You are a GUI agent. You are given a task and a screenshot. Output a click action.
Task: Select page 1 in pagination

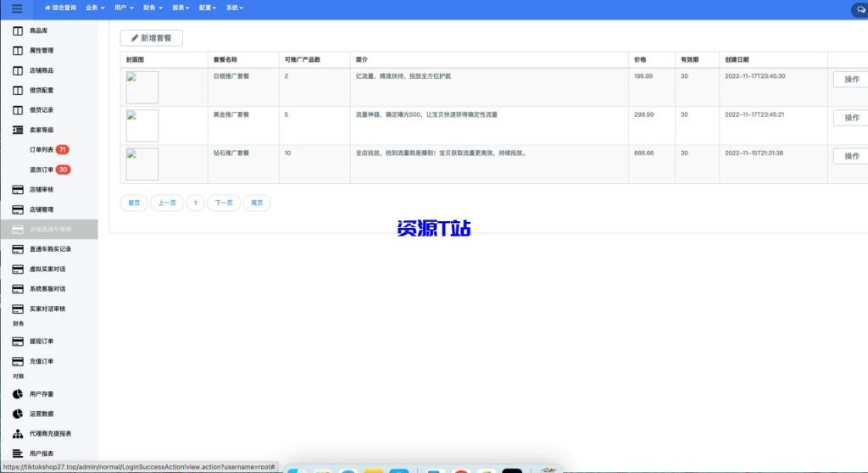click(x=196, y=203)
